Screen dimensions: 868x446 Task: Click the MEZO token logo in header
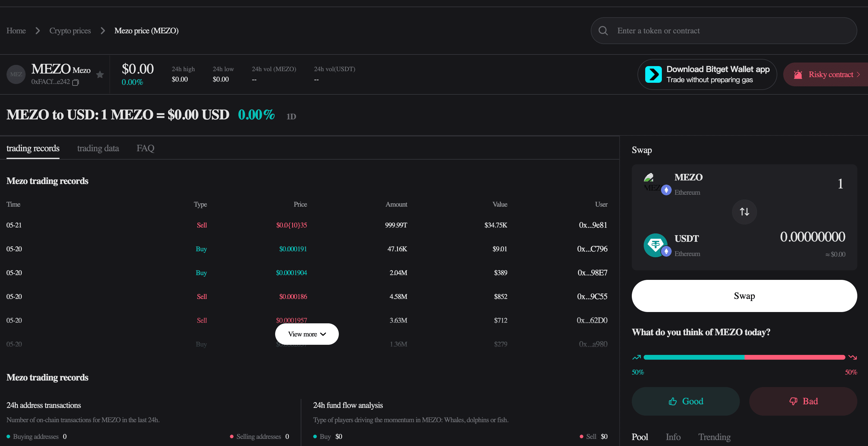pos(16,74)
